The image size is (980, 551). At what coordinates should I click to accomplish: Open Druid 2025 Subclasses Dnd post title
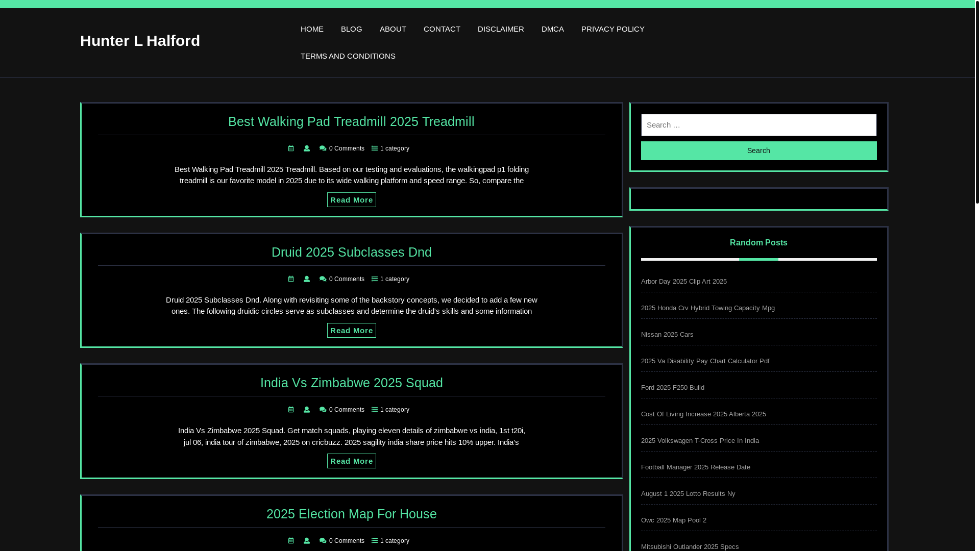(351, 252)
